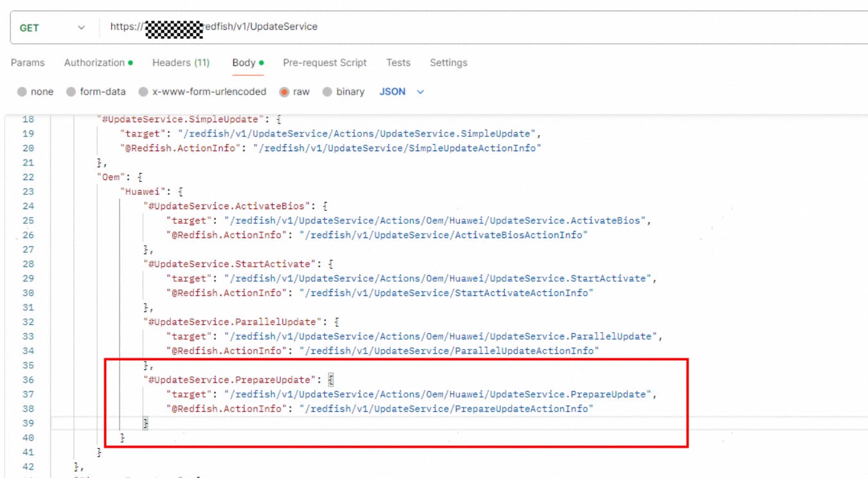Select the x-www-form-urlencoded radio button
868x478 pixels.
(143, 92)
